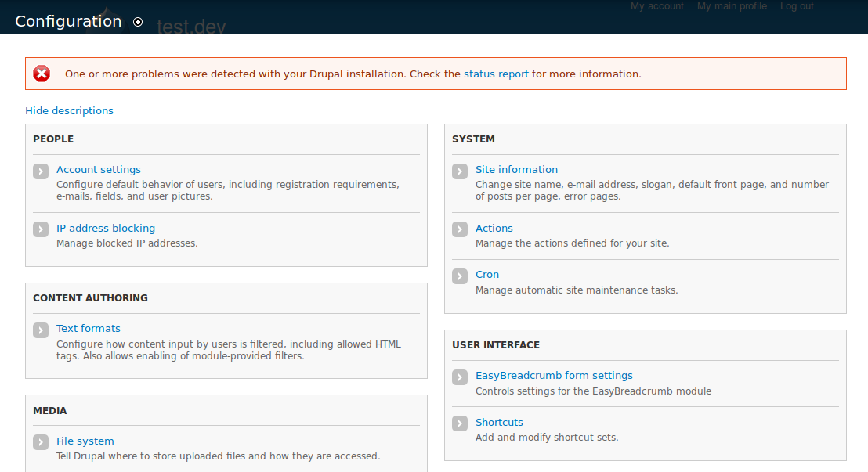Viewport: 868px width, 472px height.
Task: Open Site information settings
Action: 516,169
